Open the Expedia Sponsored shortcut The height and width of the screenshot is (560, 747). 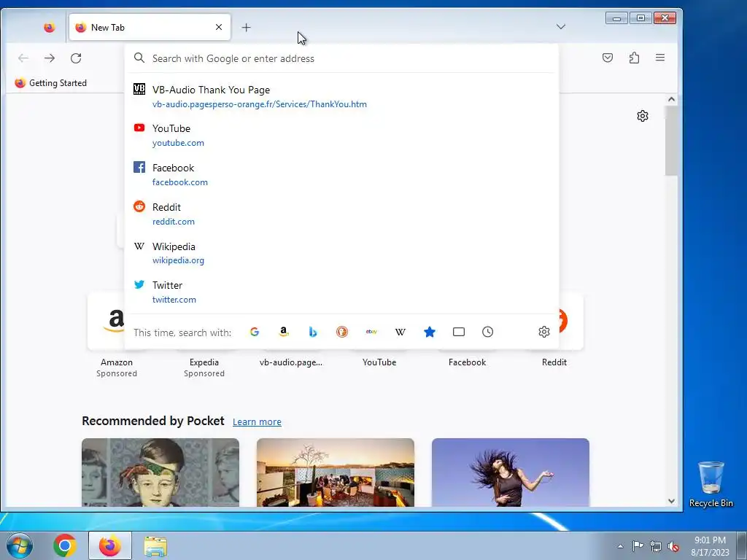coord(204,367)
